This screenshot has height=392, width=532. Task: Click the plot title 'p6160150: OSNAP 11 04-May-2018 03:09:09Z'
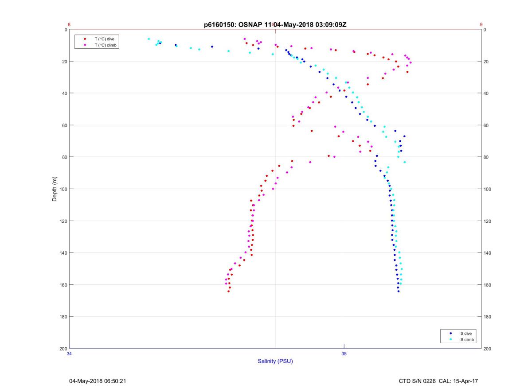coord(275,25)
